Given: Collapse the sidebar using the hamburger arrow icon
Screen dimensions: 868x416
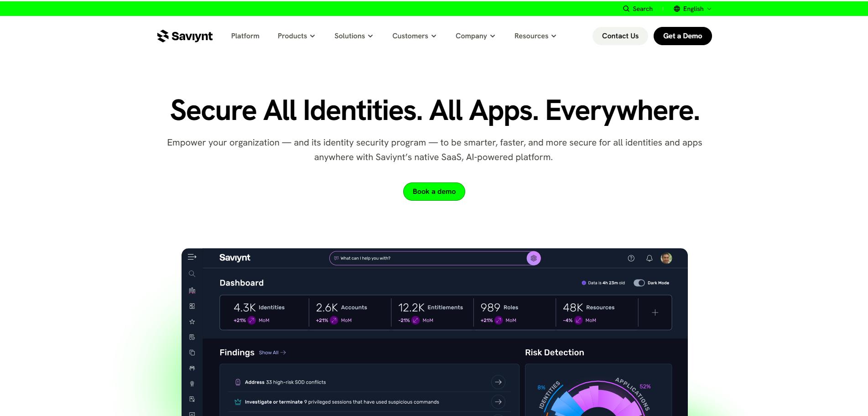Looking at the screenshot, I should pos(192,257).
